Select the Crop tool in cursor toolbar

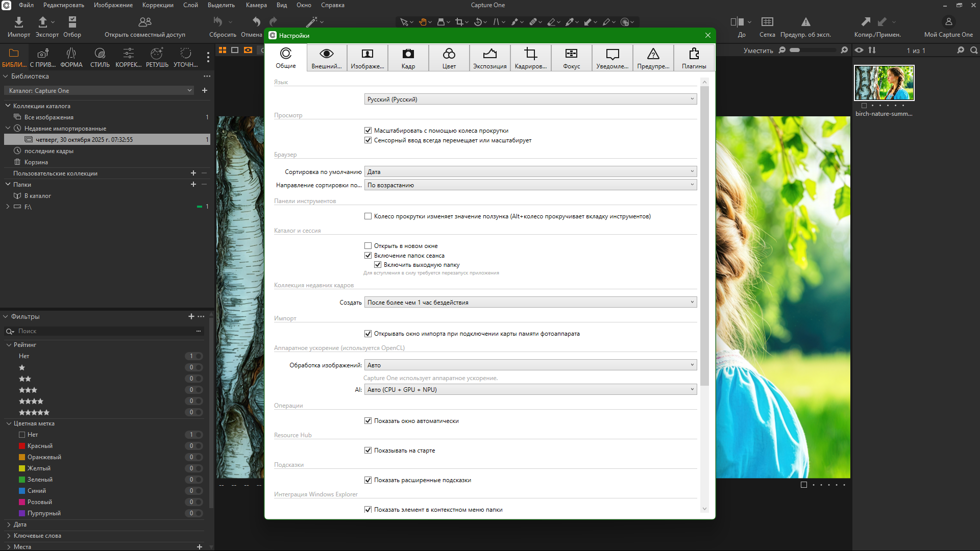click(459, 22)
